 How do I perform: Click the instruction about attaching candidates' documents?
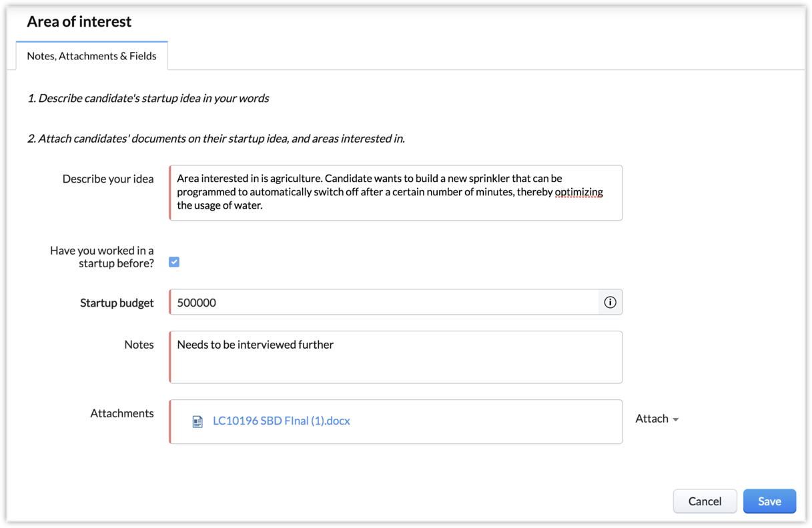[x=216, y=139]
